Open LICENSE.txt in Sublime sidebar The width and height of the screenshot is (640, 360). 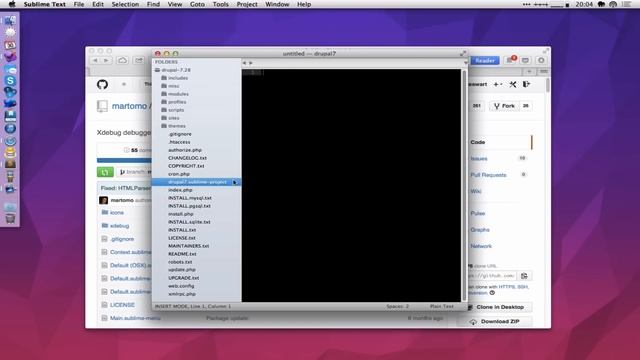[182, 238]
